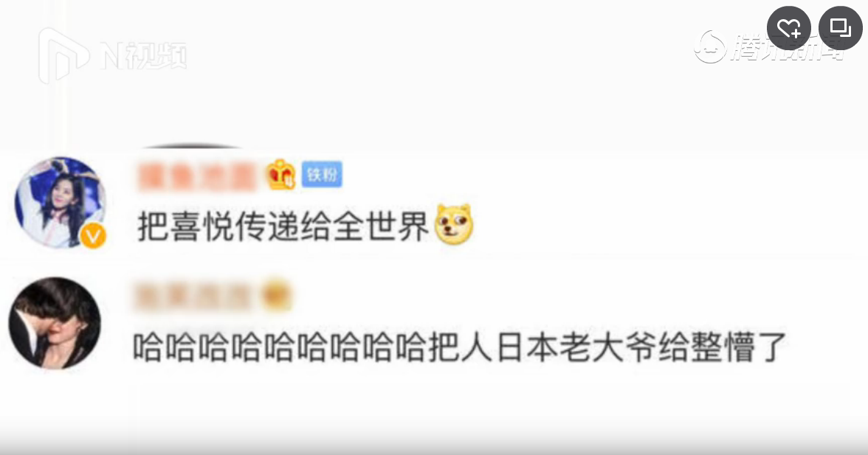Click the blue 铁粉 fan badge
Screen dimensions: 868x455
tap(322, 175)
